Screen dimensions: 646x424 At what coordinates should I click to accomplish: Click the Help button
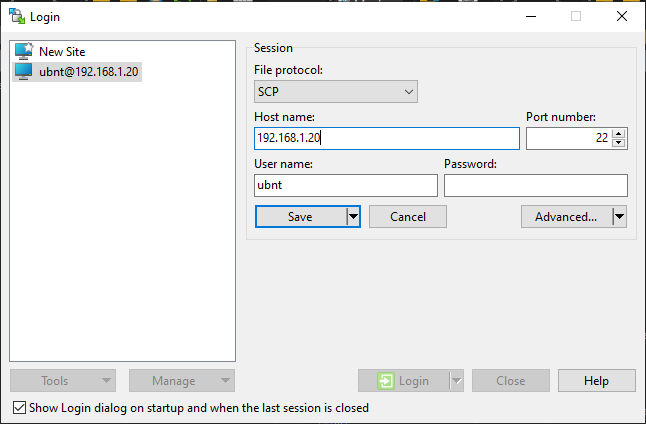point(597,381)
